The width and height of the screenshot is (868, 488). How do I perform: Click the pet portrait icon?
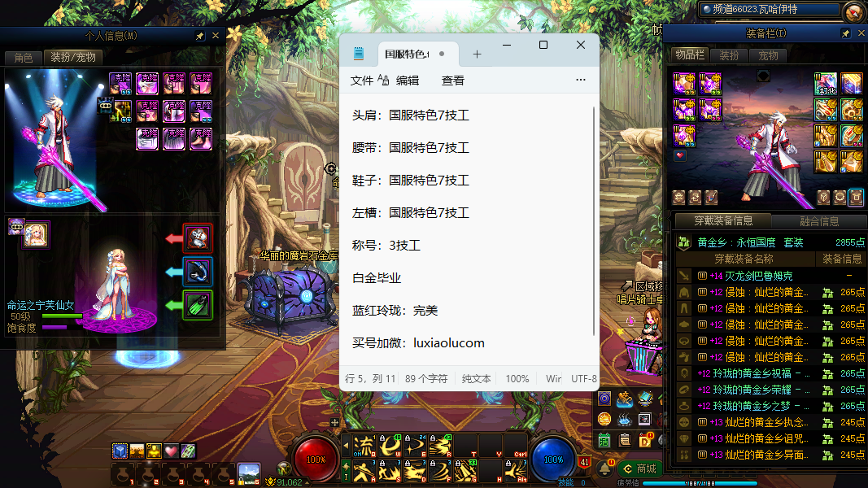click(36, 234)
